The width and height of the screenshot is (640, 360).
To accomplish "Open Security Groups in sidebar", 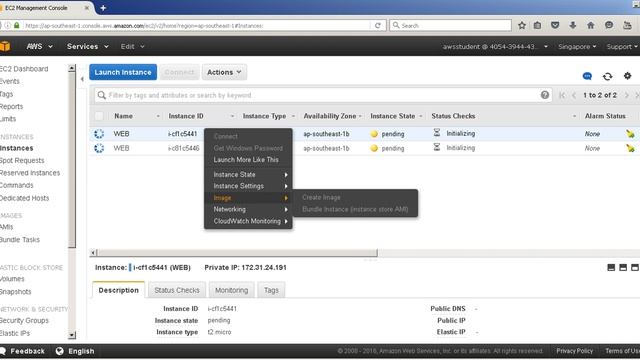I will point(24,320).
